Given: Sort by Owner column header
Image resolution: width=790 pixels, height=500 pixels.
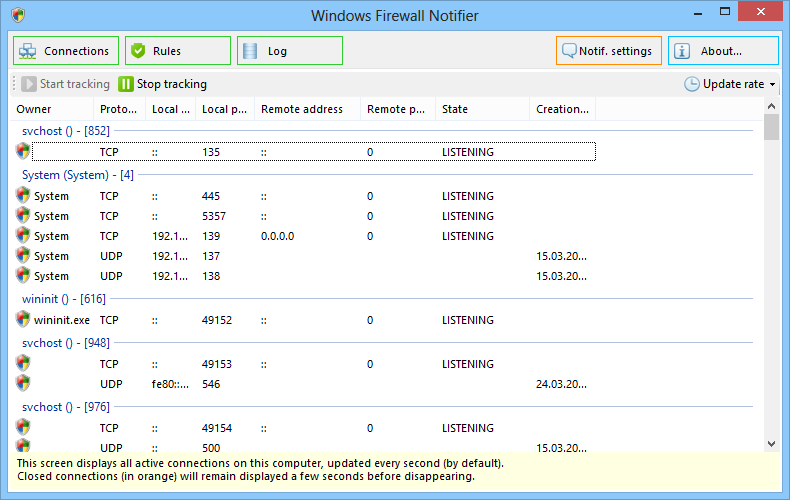Looking at the screenshot, I should click(x=51, y=109).
